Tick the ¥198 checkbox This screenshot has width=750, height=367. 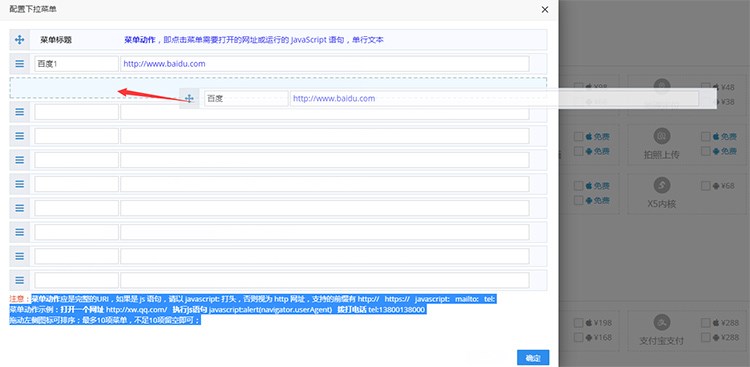click(x=578, y=323)
